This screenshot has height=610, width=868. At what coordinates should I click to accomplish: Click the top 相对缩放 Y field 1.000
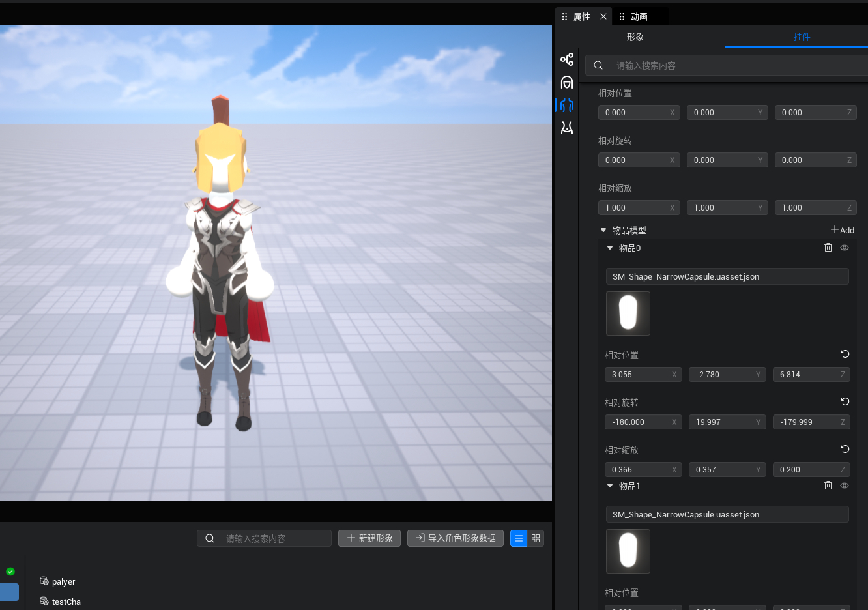(x=727, y=208)
